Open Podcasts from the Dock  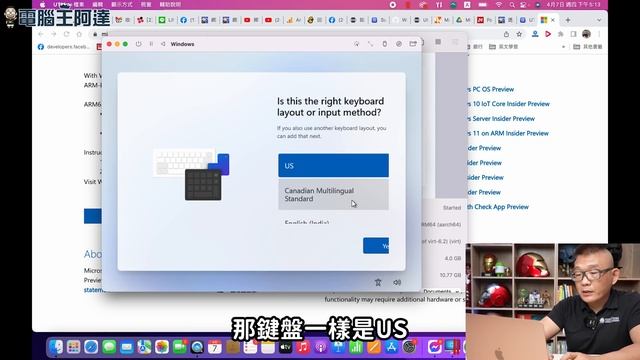(x=321, y=347)
